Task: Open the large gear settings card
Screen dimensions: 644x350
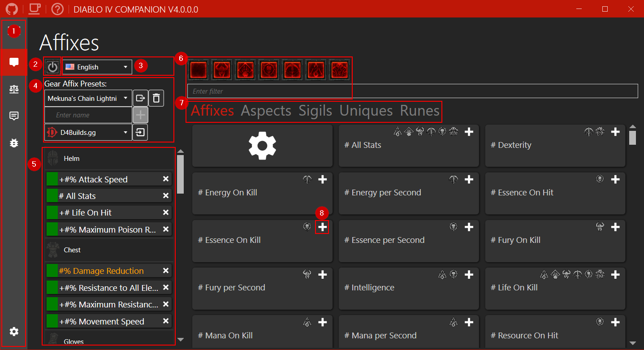Action: tap(262, 146)
